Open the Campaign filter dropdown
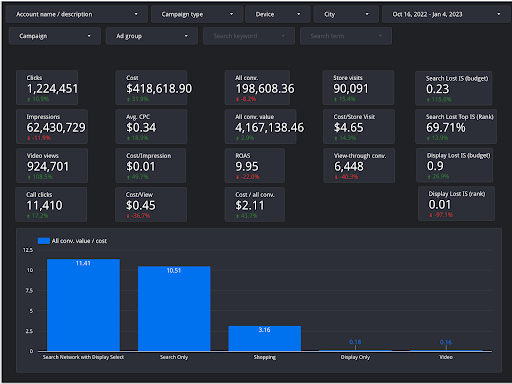This screenshot has height=384, width=512. (55, 36)
